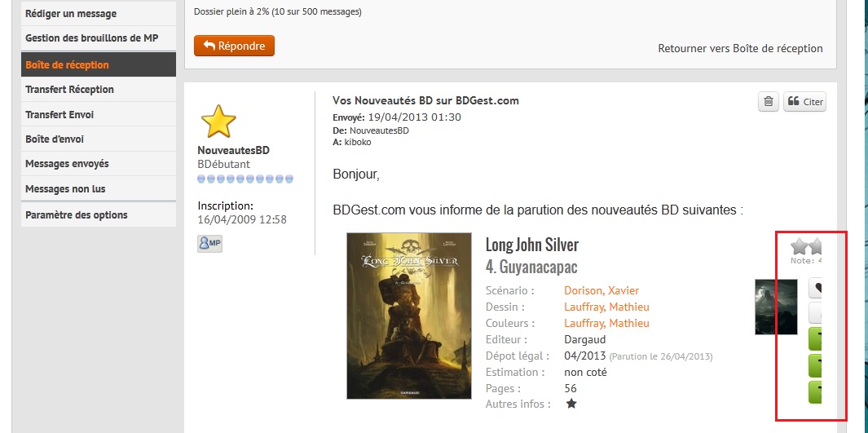Viewport: 868px width, 433px height.
Task: Select Boîte de réception menu item
Action: [99, 64]
